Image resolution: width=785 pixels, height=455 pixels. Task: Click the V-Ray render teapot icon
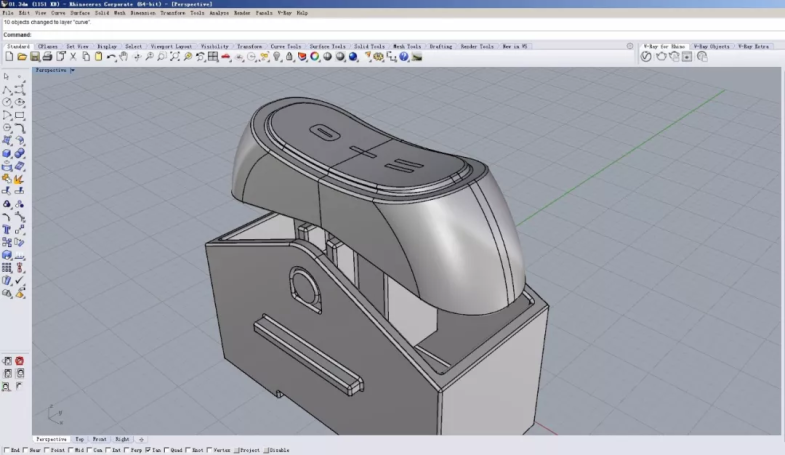click(659, 57)
